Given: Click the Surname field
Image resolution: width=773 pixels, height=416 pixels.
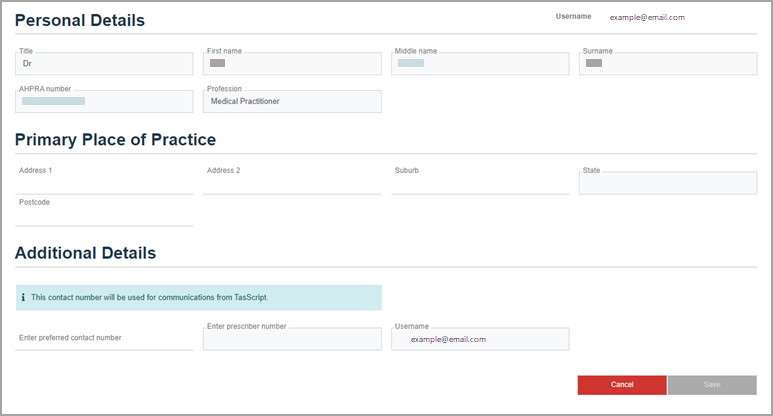Looking at the screenshot, I should (668, 64).
